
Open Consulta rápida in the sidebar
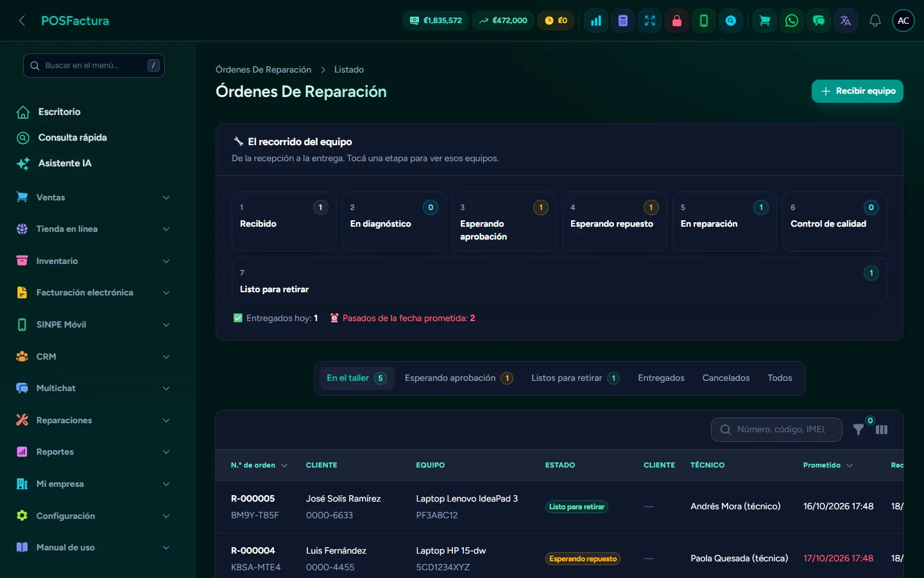pos(73,137)
